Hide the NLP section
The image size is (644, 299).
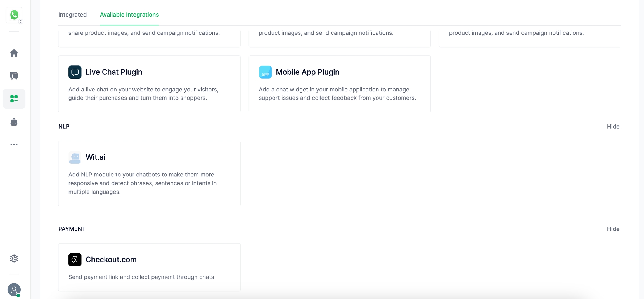pyautogui.click(x=613, y=126)
